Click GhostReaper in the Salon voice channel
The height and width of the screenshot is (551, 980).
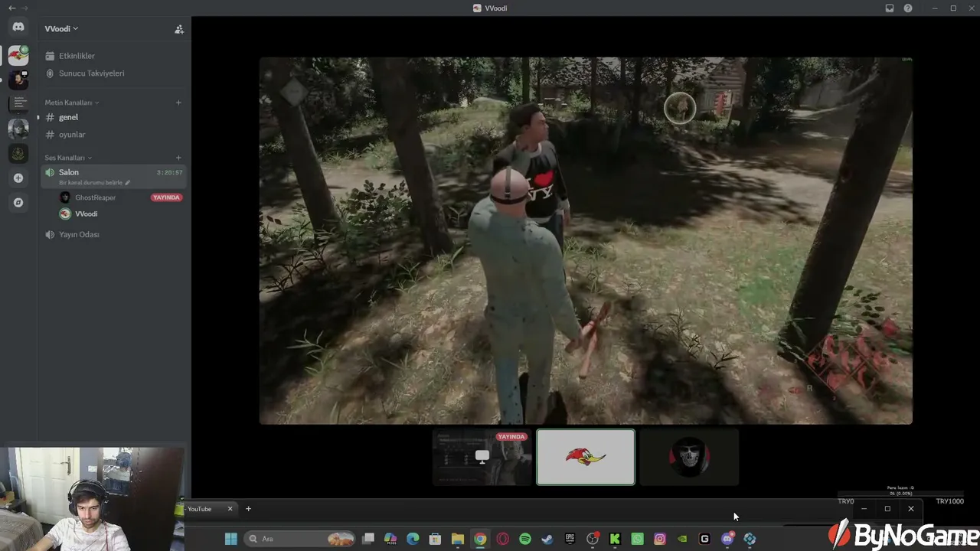pyautogui.click(x=95, y=197)
